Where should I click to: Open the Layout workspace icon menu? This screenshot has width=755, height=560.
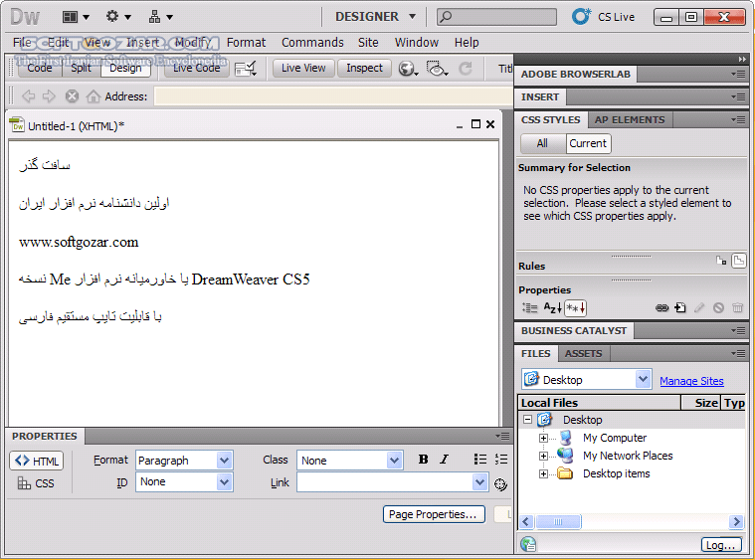pyautogui.click(x=76, y=17)
